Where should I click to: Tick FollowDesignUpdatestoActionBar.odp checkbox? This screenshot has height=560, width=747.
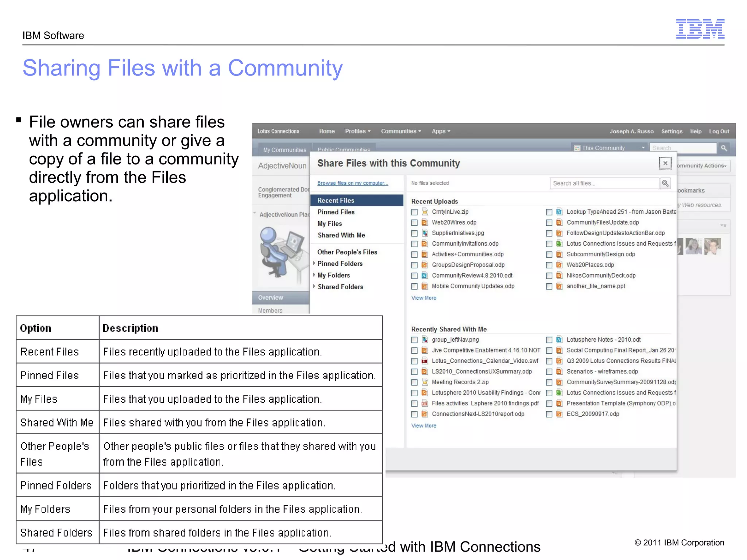pos(549,233)
